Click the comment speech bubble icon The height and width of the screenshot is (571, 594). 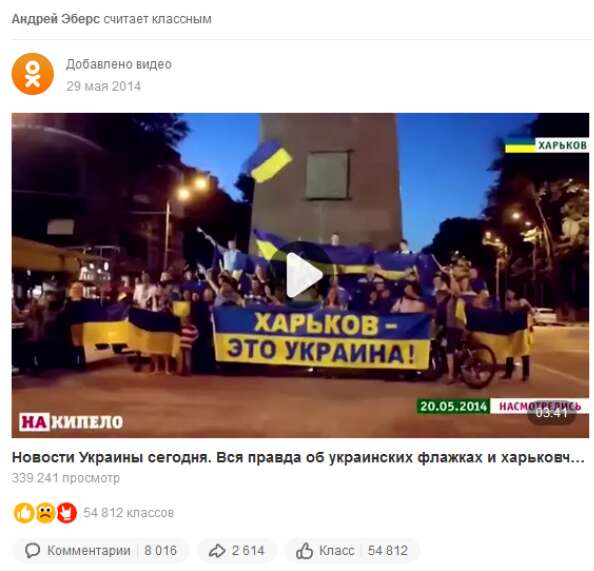pyautogui.click(x=33, y=550)
